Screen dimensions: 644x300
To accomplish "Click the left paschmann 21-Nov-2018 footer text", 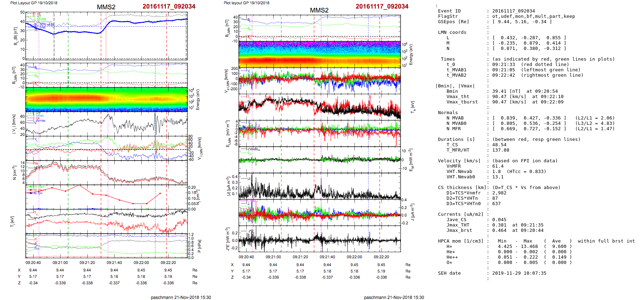I will (x=181, y=297).
